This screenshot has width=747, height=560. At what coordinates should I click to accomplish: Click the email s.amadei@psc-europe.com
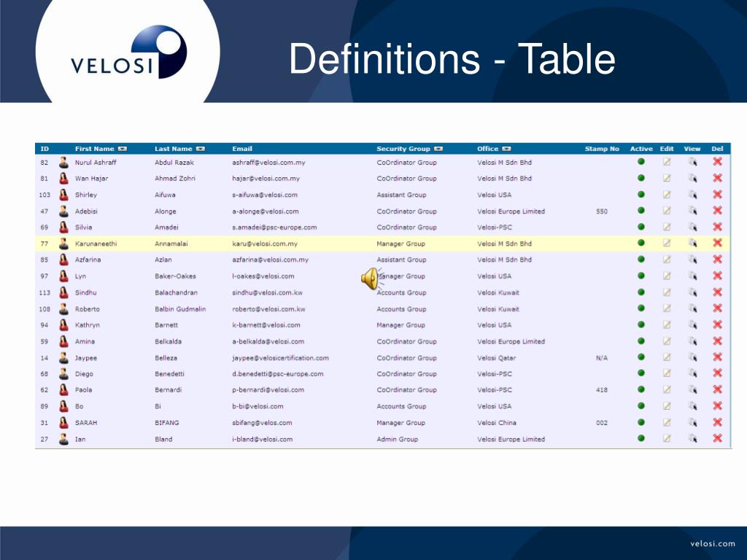coord(274,227)
